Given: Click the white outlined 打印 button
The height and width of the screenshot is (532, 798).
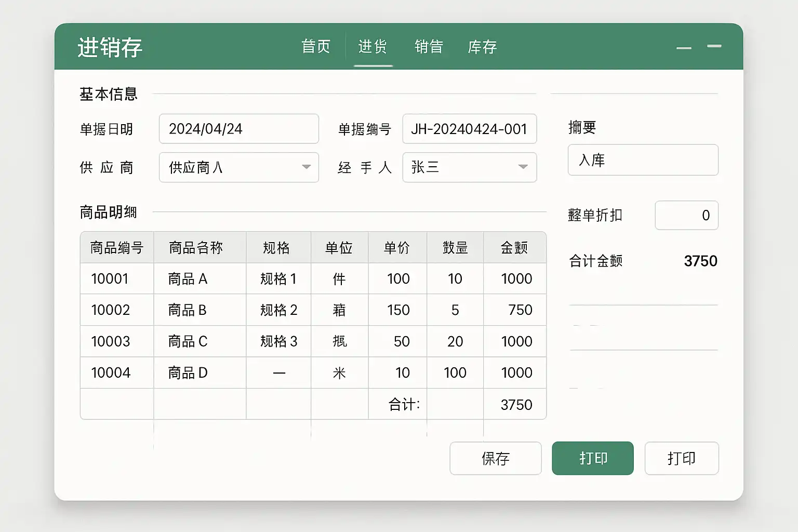Looking at the screenshot, I should 681,458.
